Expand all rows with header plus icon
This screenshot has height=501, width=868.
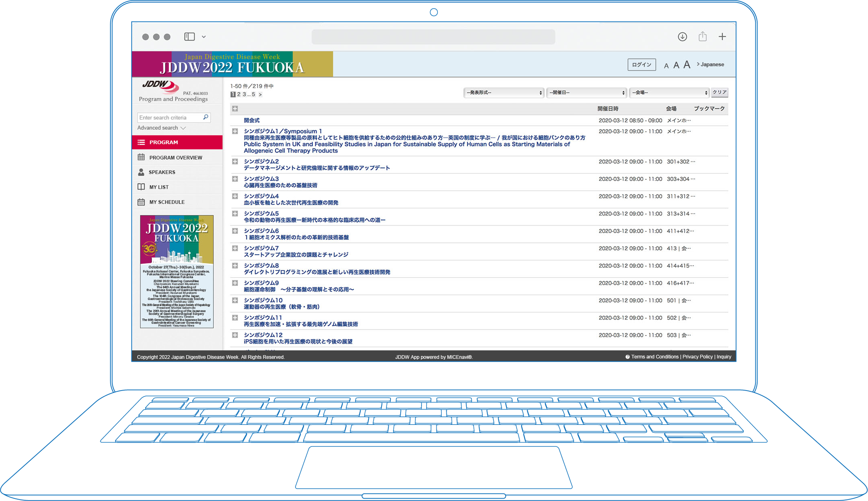[x=235, y=109]
